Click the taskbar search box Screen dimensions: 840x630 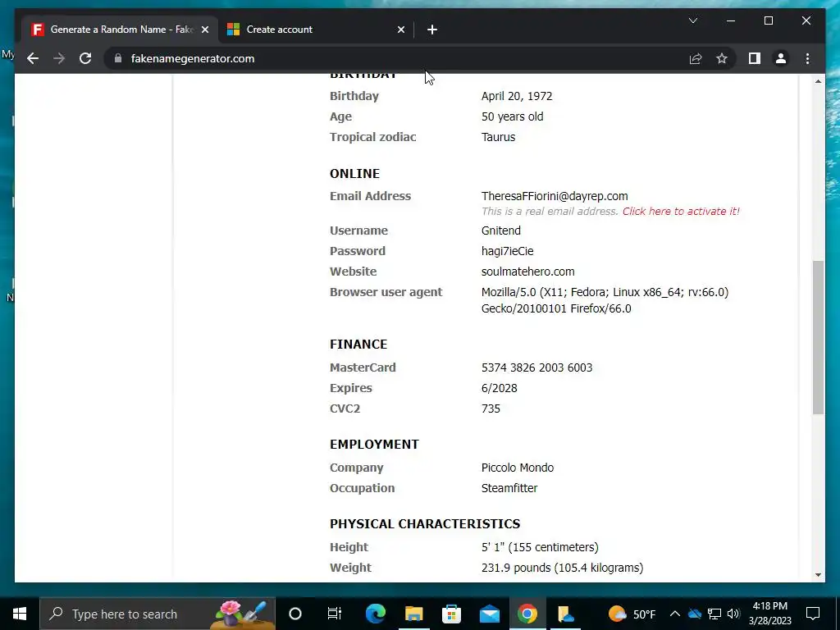[x=157, y=614]
